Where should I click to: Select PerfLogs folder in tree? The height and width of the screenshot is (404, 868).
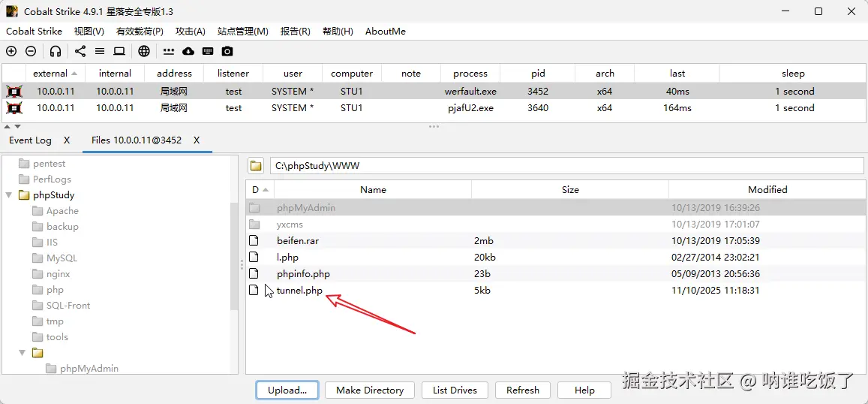52,179
